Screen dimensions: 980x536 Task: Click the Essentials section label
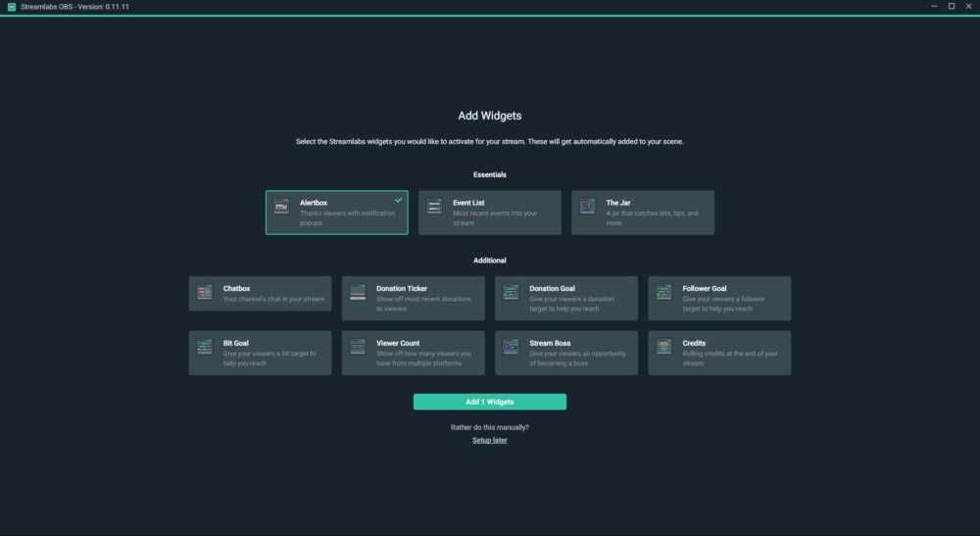tap(490, 175)
